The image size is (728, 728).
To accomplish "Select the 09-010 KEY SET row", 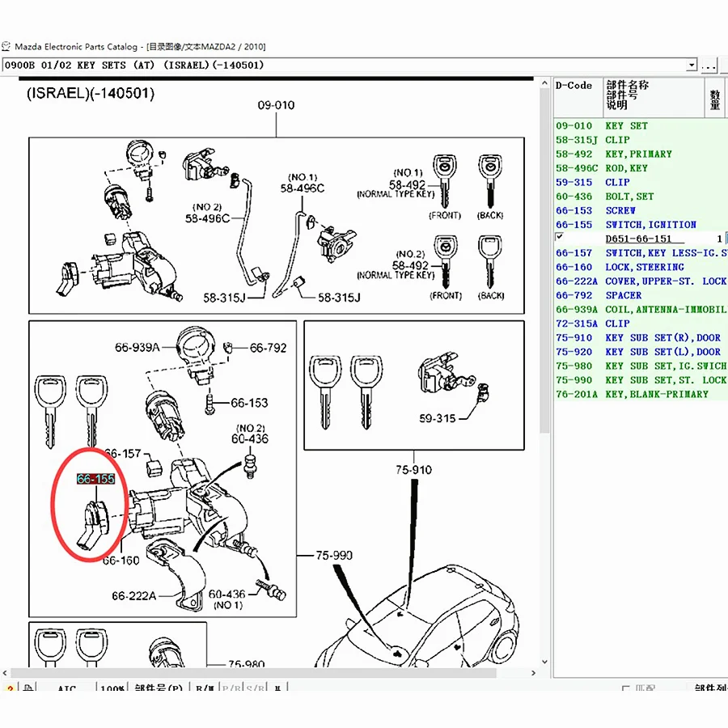I will click(641, 126).
